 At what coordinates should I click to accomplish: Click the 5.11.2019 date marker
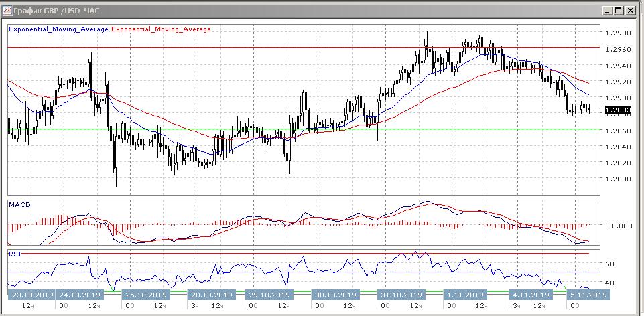pos(588,295)
